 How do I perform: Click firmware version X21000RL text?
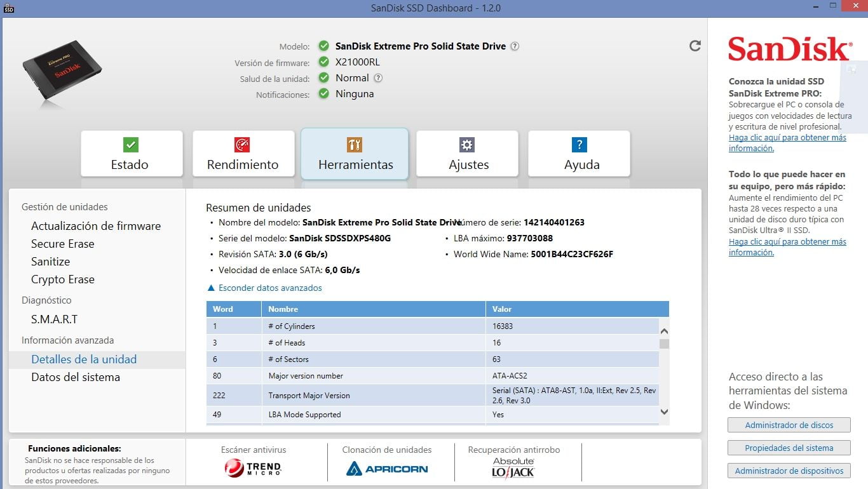[358, 62]
